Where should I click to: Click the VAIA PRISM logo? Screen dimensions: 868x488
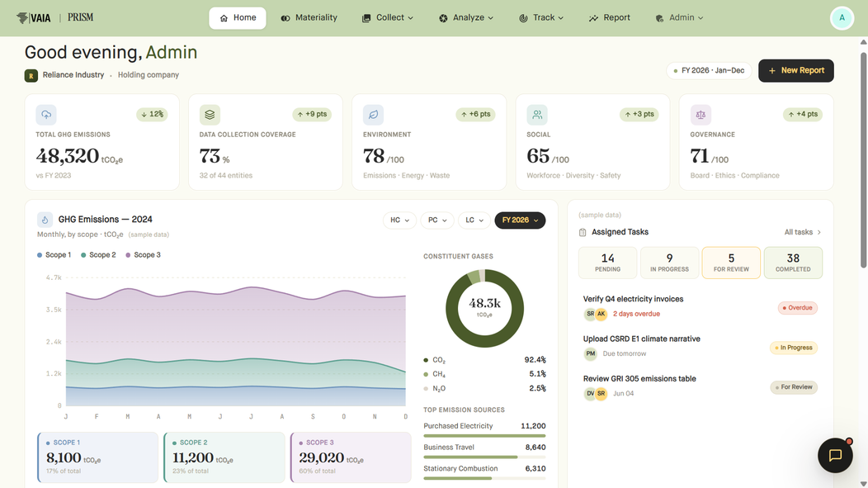54,17
